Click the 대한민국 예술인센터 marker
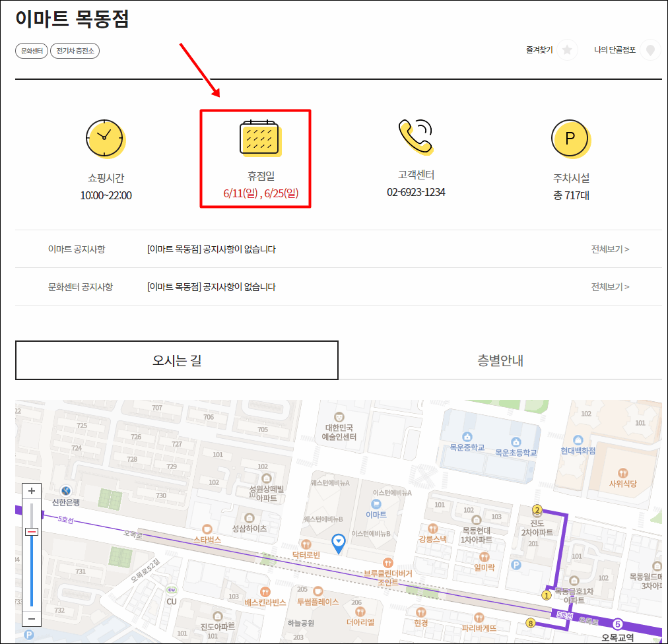This screenshot has width=668, height=644. (x=339, y=417)
